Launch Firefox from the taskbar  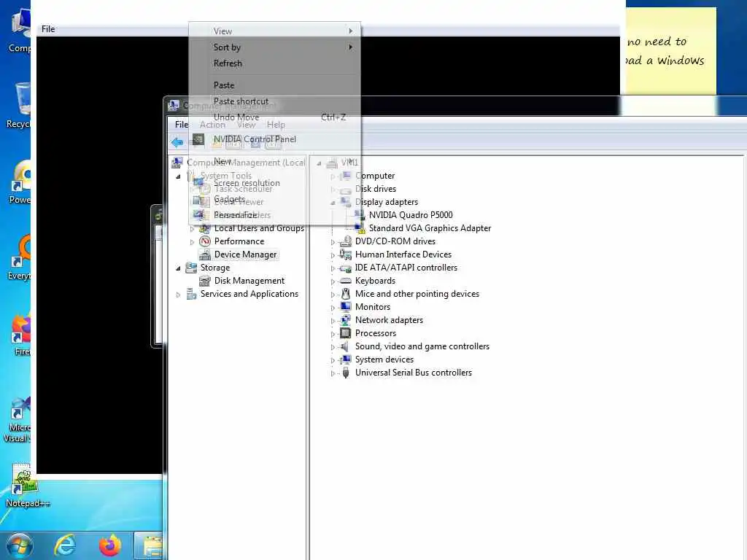pos(109,545)
